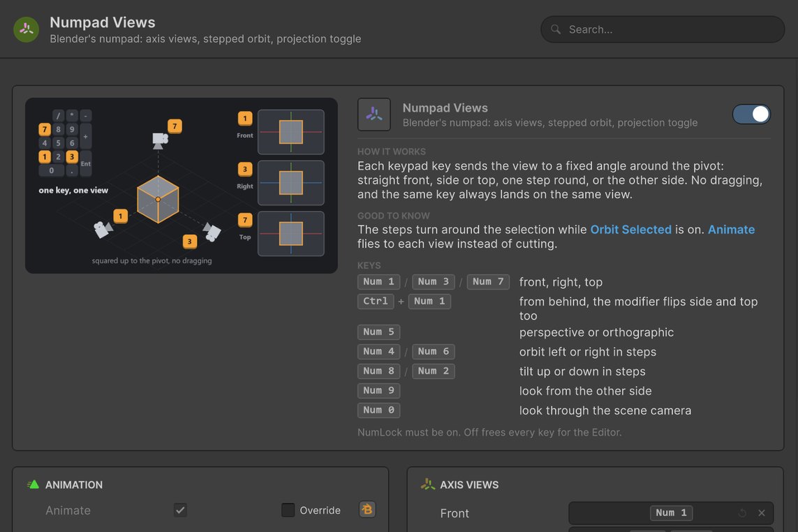798x532 pixels.
Task: Click the Num 4 key badge
Action: 378,351
